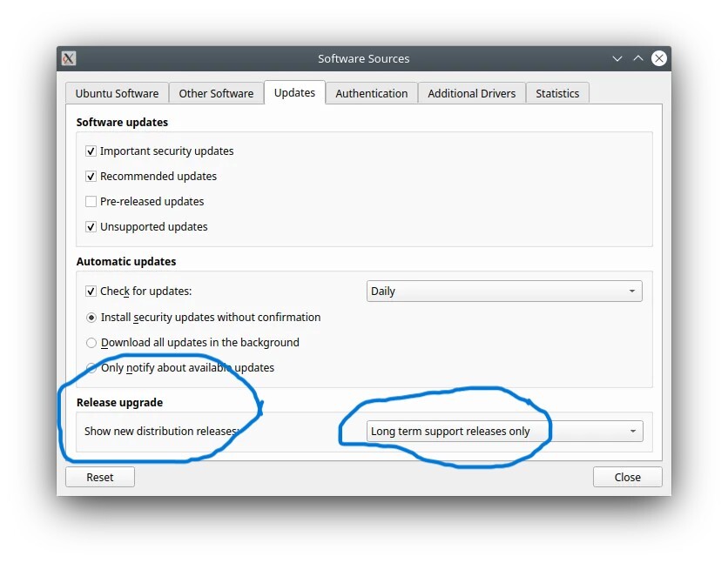Maximize the Software Sources window
Screen dimensions: 728x563
click(638, 58)
